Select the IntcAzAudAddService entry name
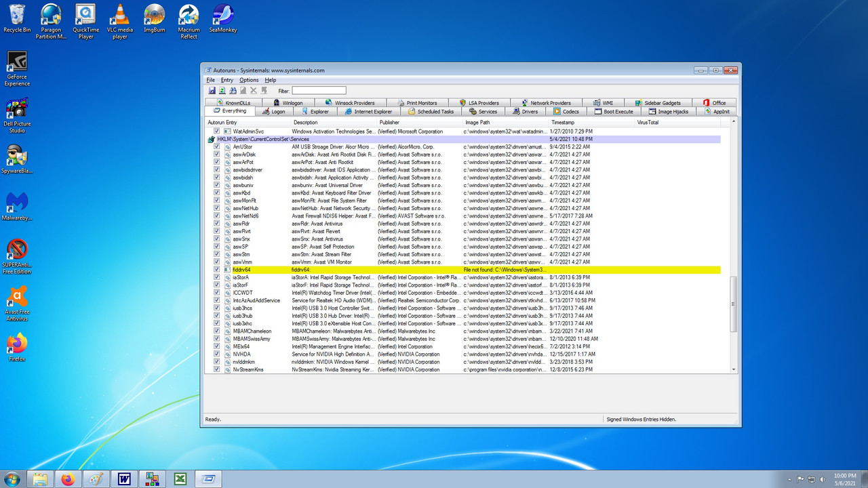 tap(256, 300)
